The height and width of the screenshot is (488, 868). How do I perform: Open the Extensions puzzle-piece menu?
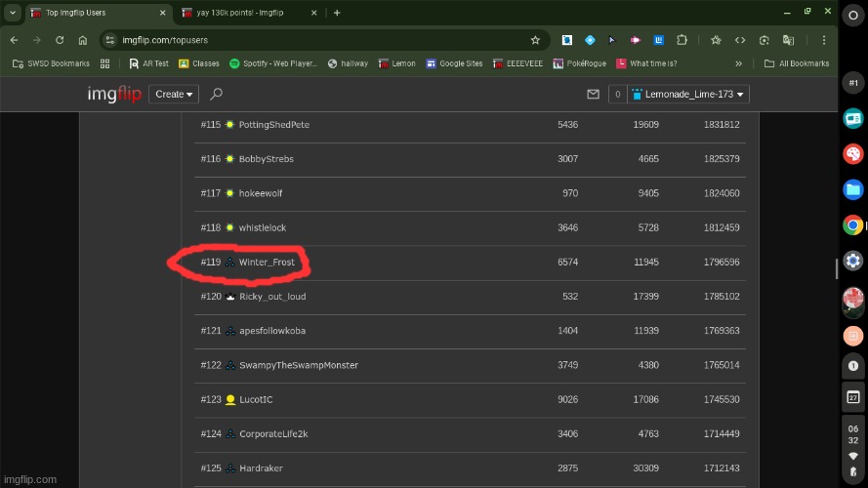click(x=682, y=40)
